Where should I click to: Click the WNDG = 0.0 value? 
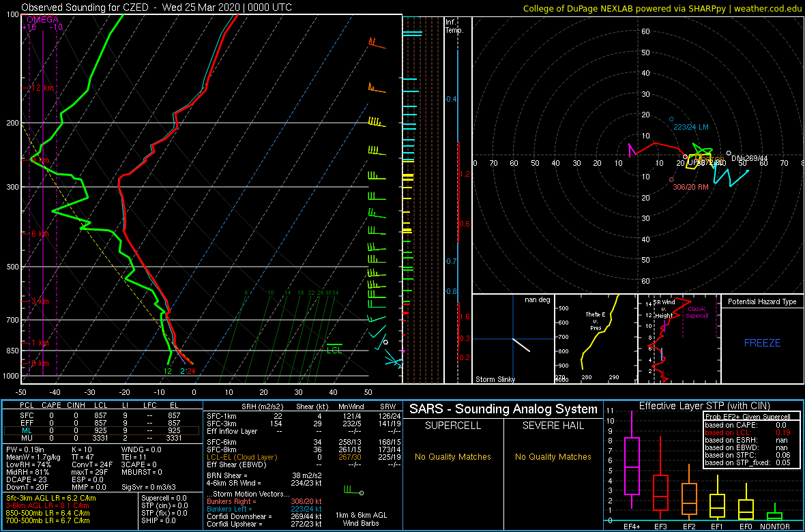click(142, 450)
